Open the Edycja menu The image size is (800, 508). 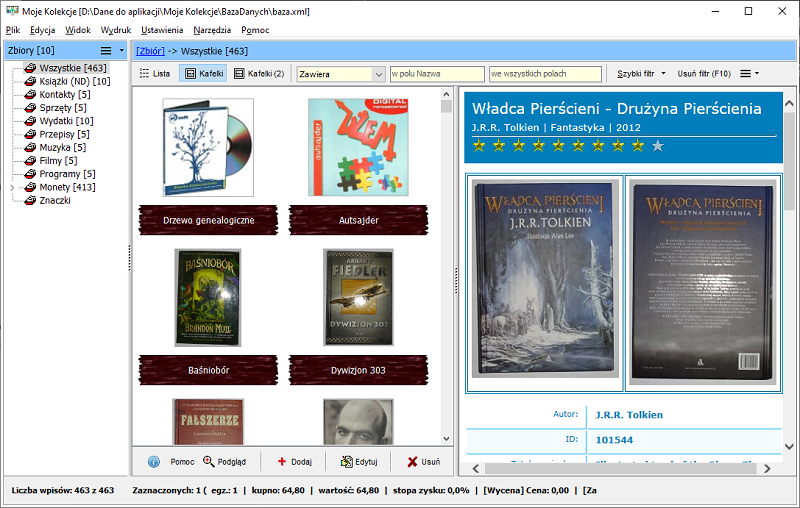point(42,30)
